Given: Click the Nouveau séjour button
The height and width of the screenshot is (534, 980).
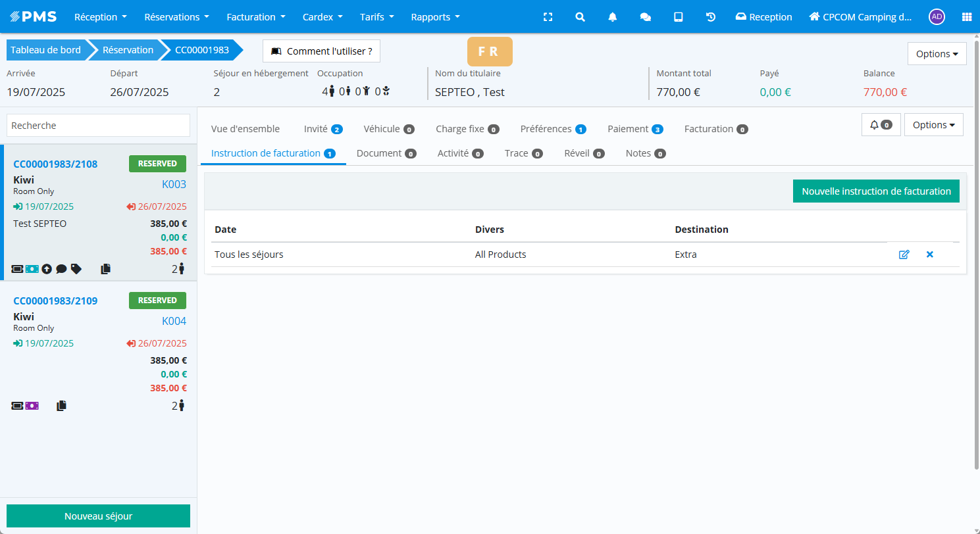Looking at the screenshot, I should click(98, 516).
